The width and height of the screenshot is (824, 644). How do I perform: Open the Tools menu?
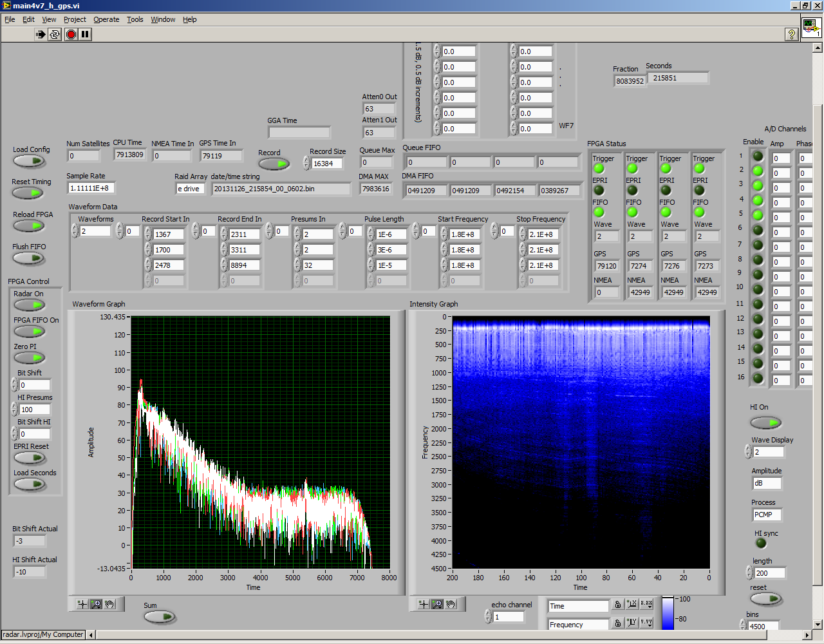[135, 19]
